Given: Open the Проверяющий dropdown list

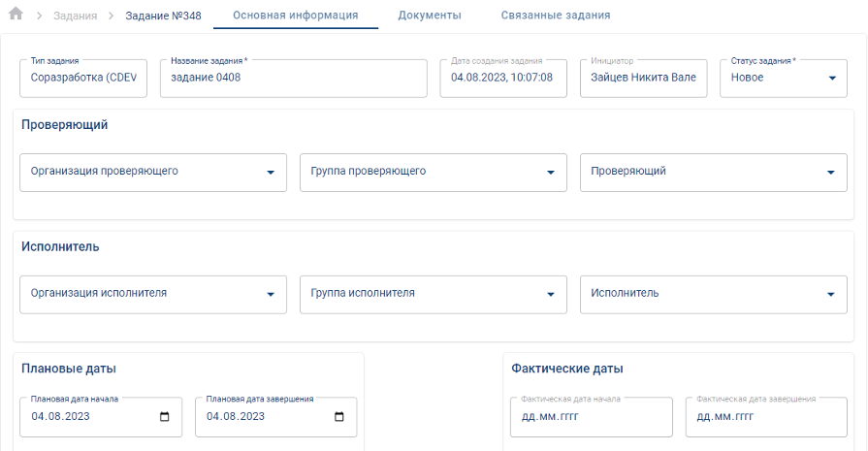Looking at the screenshot, I should pos(830,173).
